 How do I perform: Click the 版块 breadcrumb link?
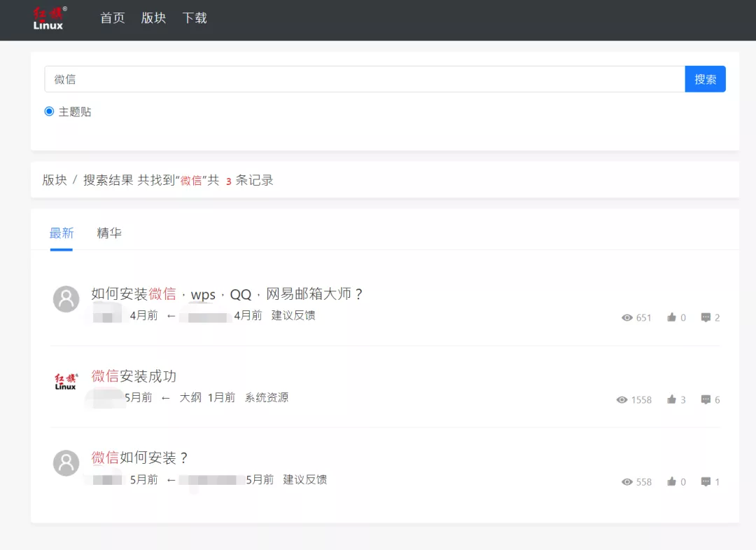pyautogui.click(x=55, y=180)
